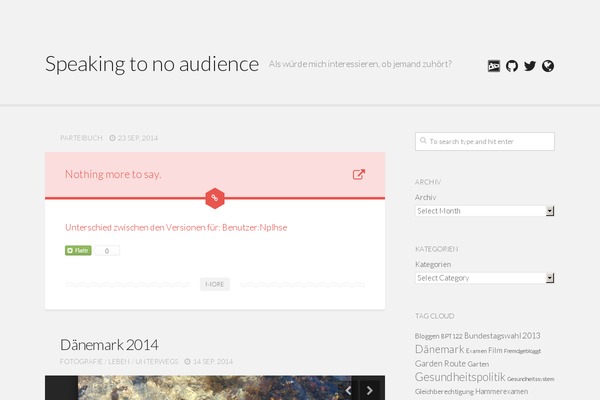This screenshot has height=400, width=600.
Task: Select the 'Gesundheitspolitik' tag
Action: 460,377
